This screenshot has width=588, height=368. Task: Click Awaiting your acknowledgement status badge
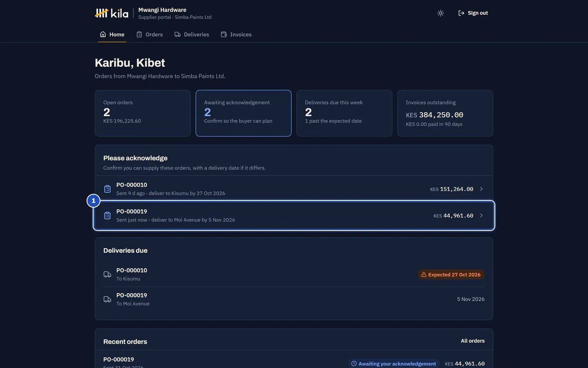click(394, 364)
